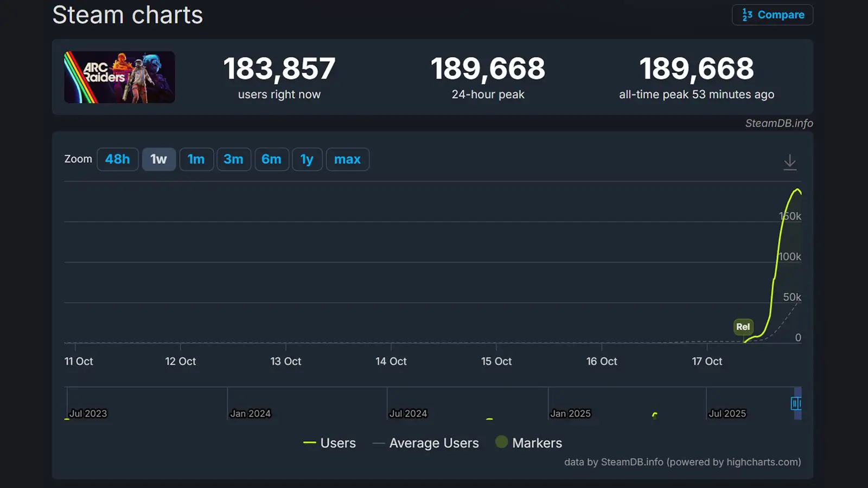Click the blue navigator range handle
Viewport: 868px width, 488px height.
coord(796,403)
